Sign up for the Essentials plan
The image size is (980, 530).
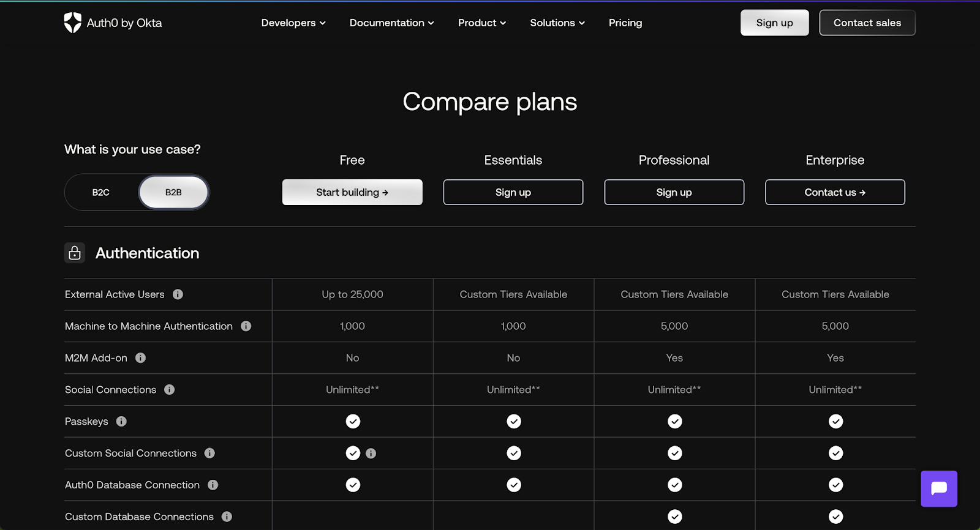(513, 192)
